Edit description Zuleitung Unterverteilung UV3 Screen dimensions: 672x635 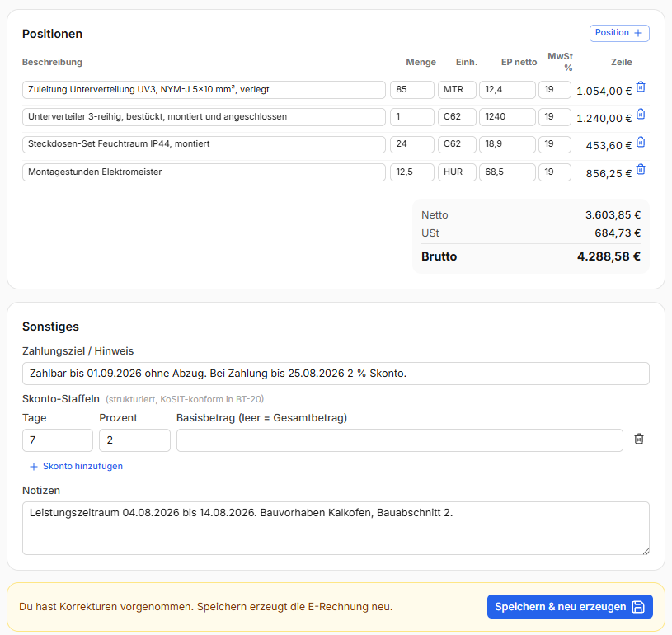[x=204, y=90]
